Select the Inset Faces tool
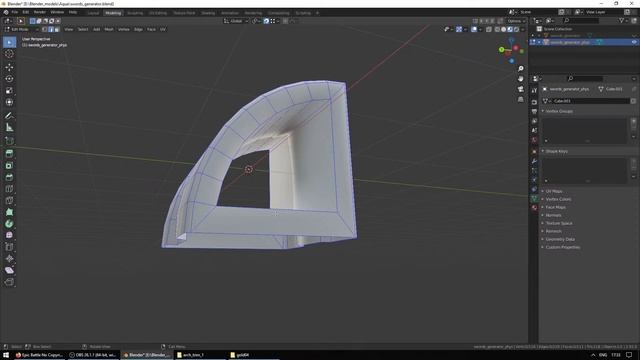 pos(9,165)
